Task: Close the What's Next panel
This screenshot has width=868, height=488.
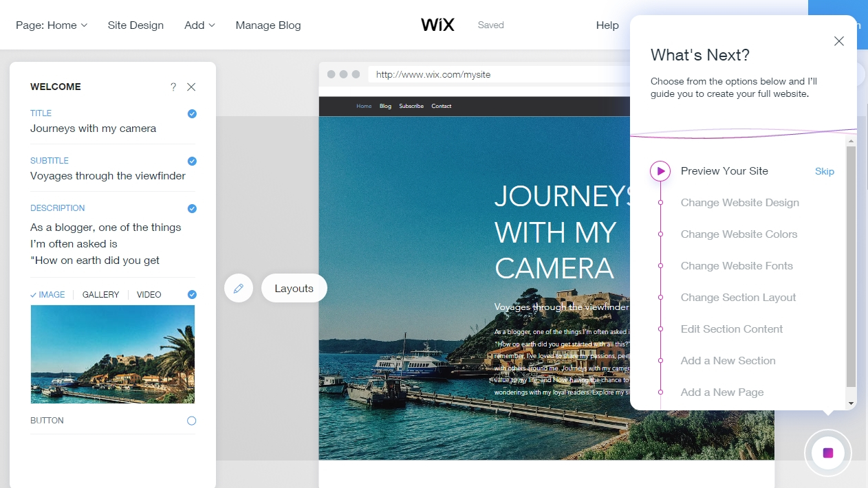Action: click(838, 41)
